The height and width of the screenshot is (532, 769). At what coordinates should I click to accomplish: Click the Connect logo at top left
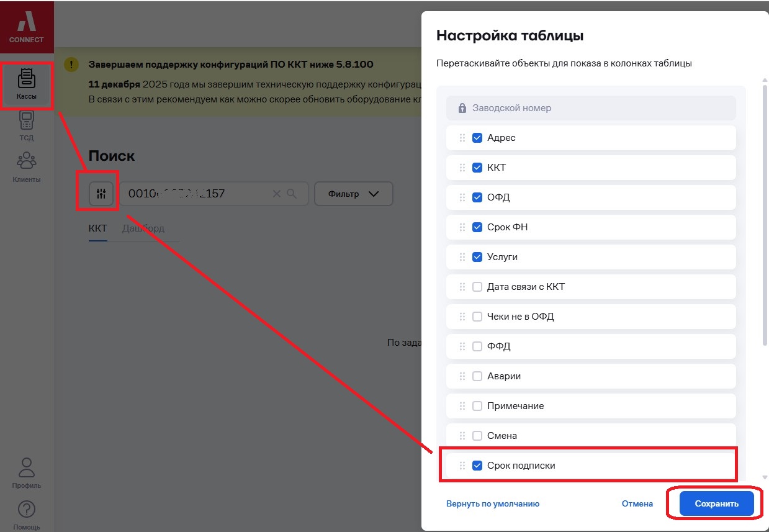coord(27,27)
